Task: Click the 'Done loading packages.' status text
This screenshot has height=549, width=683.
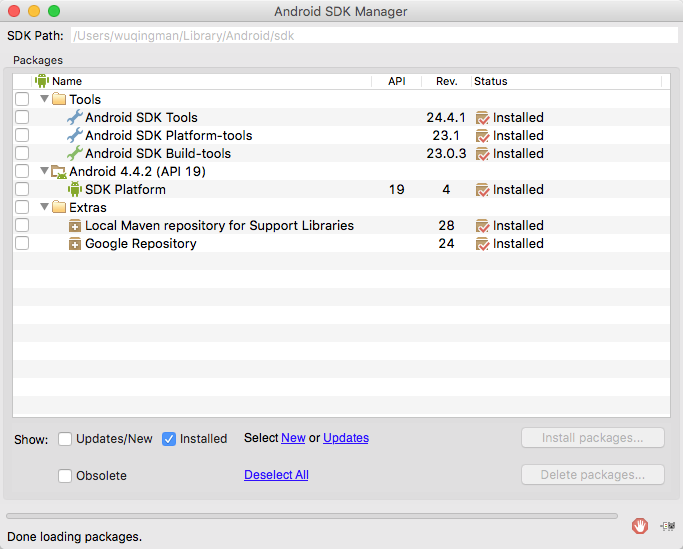Action: [x=74, y=537]
